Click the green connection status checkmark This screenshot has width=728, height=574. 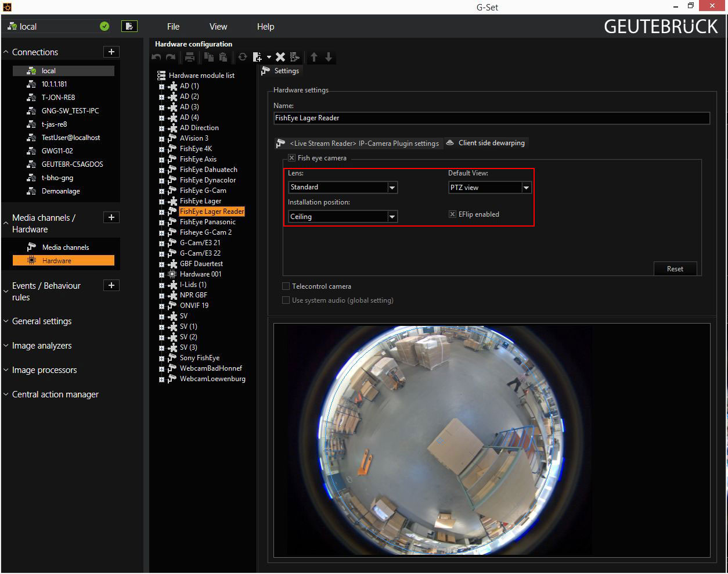tap(104, 26)
